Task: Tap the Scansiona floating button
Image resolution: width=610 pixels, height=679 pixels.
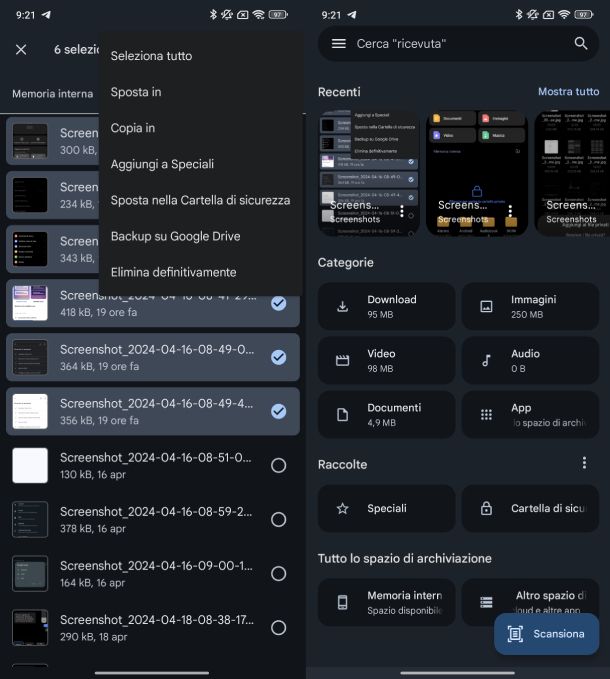Action: coord(546,634)
